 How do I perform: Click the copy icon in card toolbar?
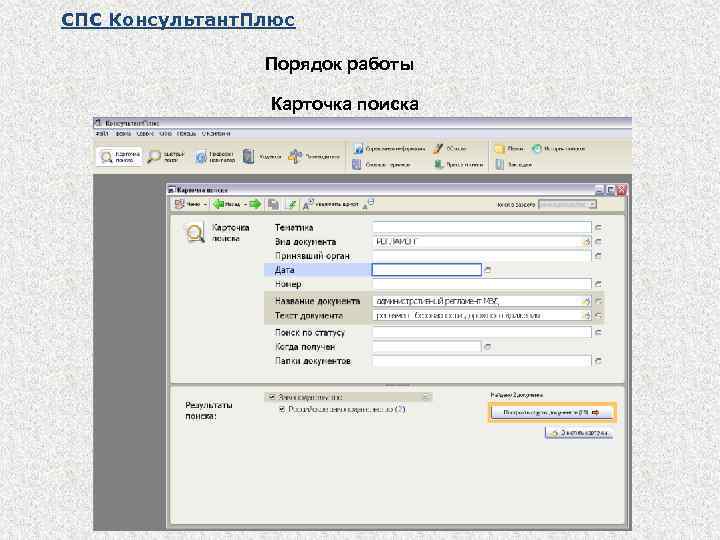[x=274, y=204]
